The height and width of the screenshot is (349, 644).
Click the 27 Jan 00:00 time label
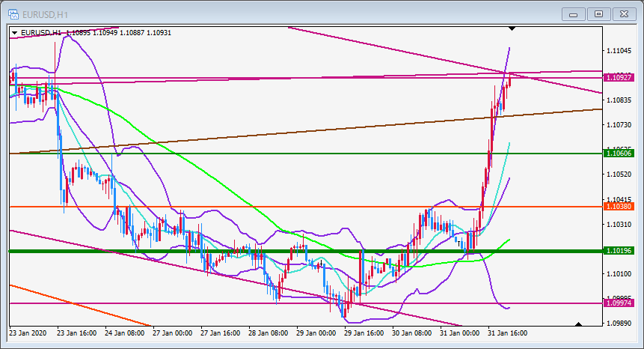click(x=173, y=333)
